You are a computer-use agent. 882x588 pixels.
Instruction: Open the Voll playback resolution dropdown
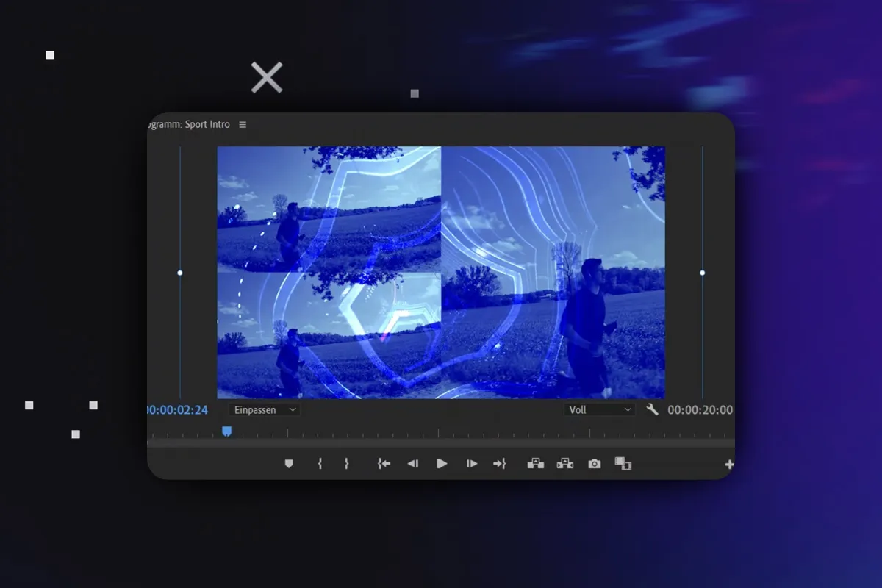click(600, 410)
